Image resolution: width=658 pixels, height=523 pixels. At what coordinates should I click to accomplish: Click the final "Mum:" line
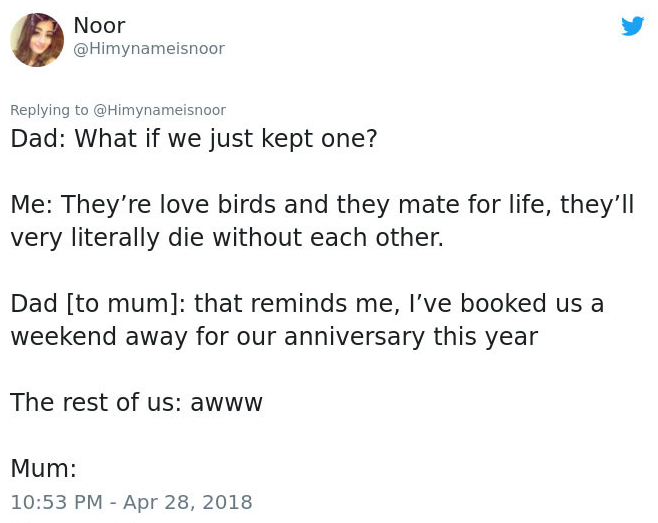point(43,468)
